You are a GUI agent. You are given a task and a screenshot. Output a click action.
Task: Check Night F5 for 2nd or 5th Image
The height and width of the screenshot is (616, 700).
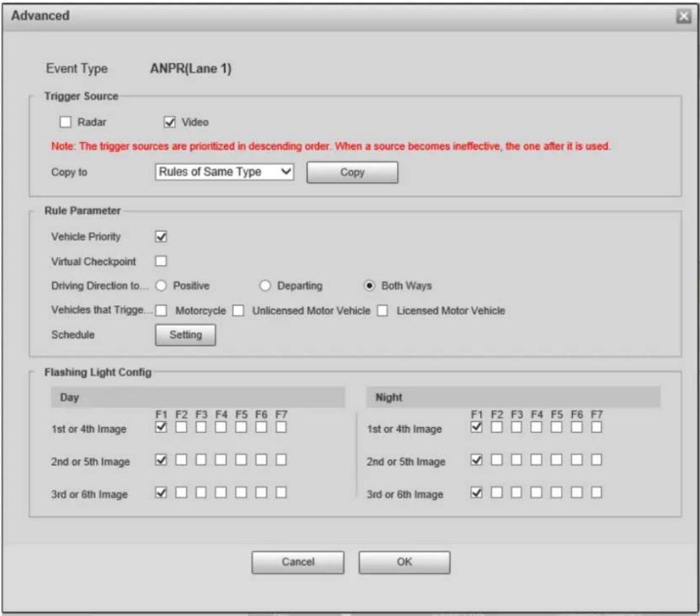557,460
